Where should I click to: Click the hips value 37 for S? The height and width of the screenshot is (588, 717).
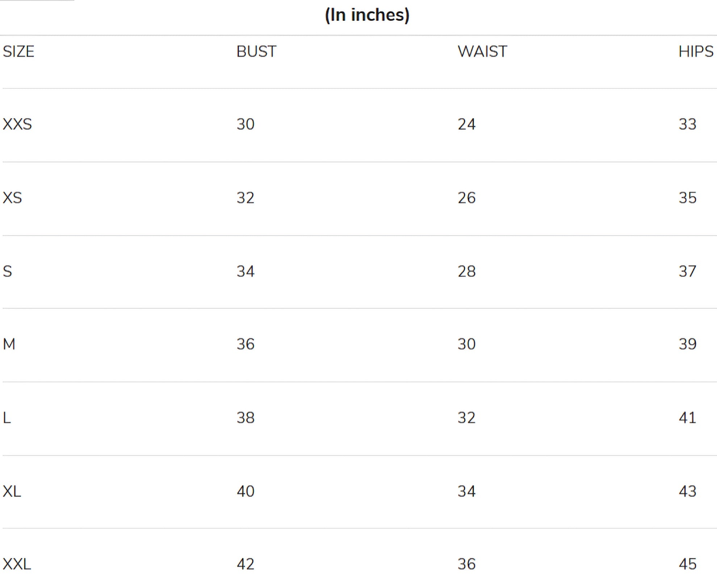[687, 271]
